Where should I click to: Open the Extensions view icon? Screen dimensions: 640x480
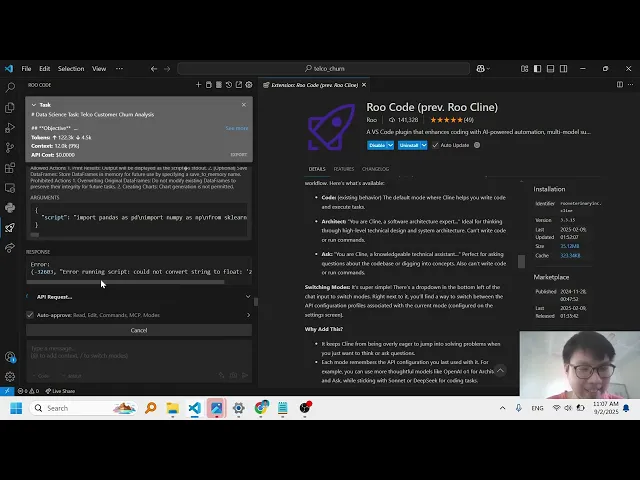10,167
